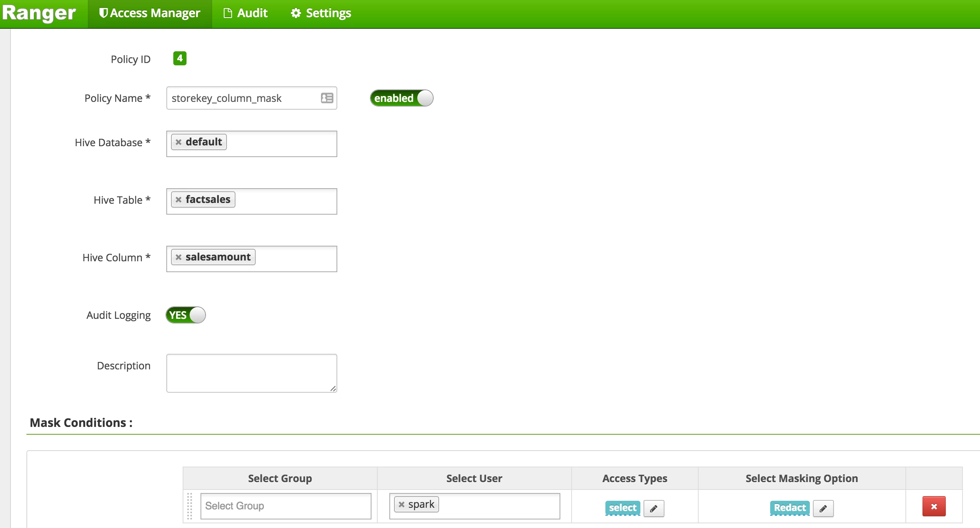Image resolution: width=980 pixels, height=528 pixels.
Task: Toggle the Audit Logging YES switch
Action: pyautogui.click(x=185, y=315)
